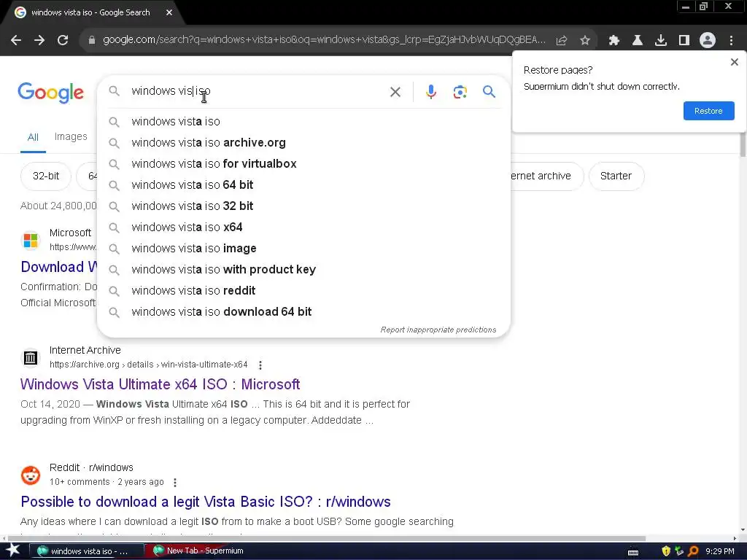Open the Reddit result three-dot options
Screen dimensions: 747x560
tap(175, 483)
